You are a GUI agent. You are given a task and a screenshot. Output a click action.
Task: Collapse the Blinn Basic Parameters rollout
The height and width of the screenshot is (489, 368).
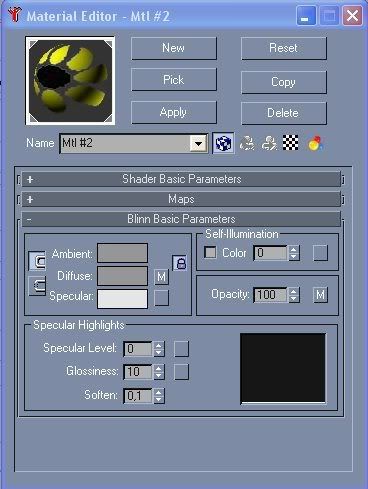click(x=181, y=219)
